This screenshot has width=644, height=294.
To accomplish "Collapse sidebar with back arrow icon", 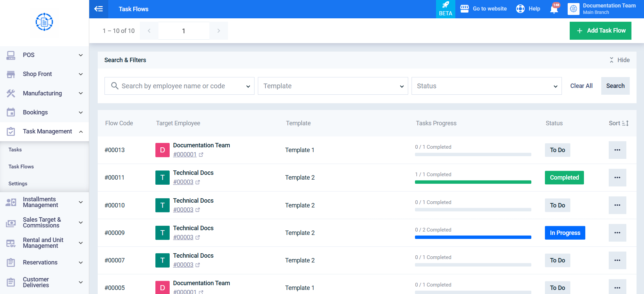I will pyautogui.click(x=98, y=9).
